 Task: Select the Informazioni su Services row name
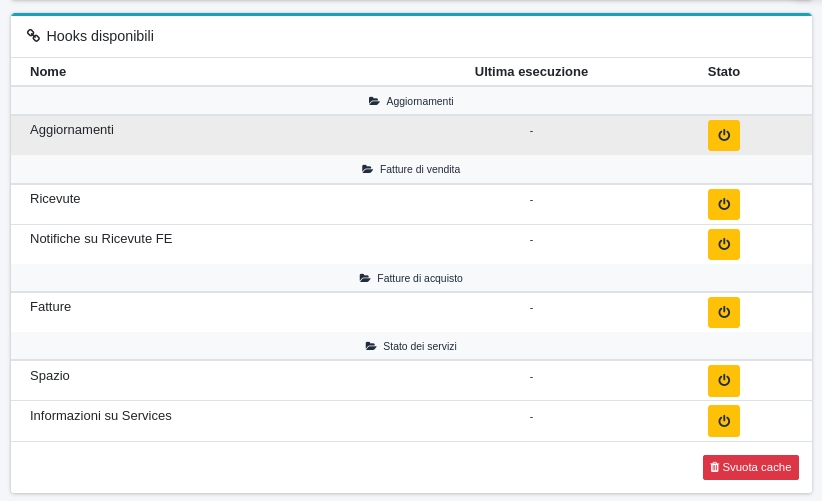[101, 415]
